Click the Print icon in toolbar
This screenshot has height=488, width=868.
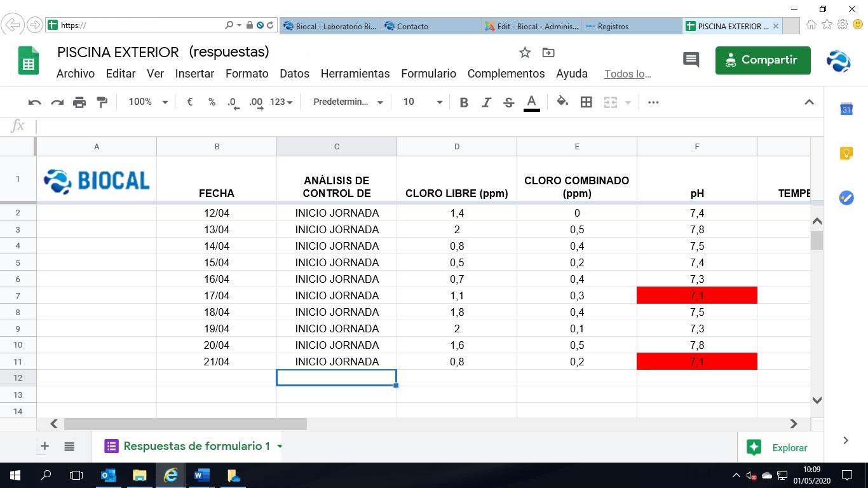pos(79,102)
